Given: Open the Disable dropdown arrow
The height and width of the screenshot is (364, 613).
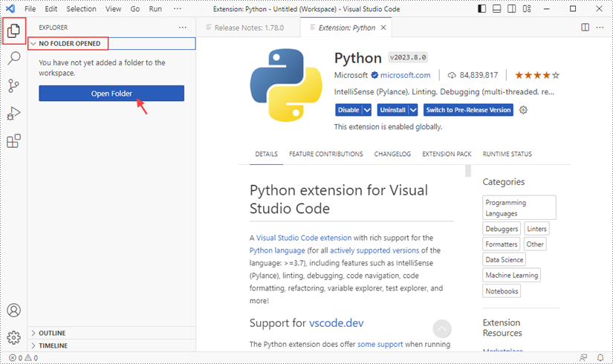Looking at the screenshot, I should point(367,110).
